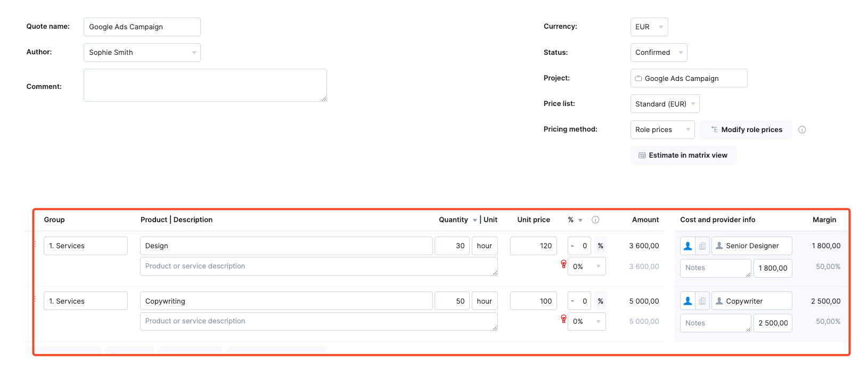Screen dimensions: 868x366
Task: Click into the Comment text area
Action: pos(205,85)
